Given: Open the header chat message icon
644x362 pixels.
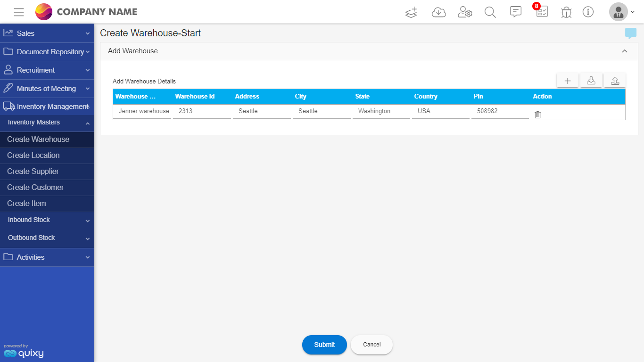Looking at the screenshot, I should pyautogui.click(x=516, y=12).
